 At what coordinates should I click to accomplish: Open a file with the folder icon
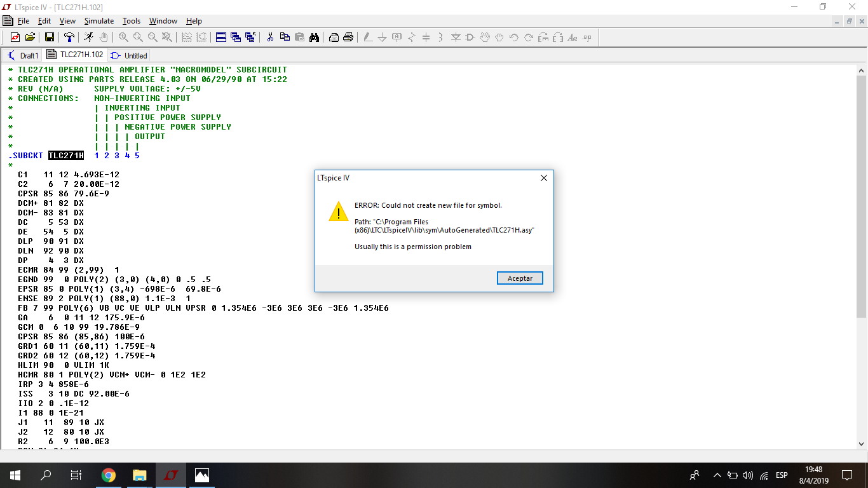(x=30, y=37)
